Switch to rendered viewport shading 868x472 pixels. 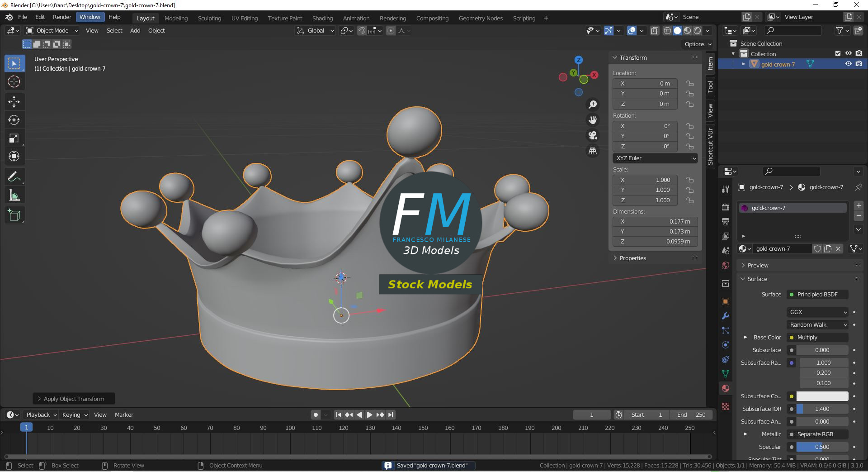pos(698,31)
